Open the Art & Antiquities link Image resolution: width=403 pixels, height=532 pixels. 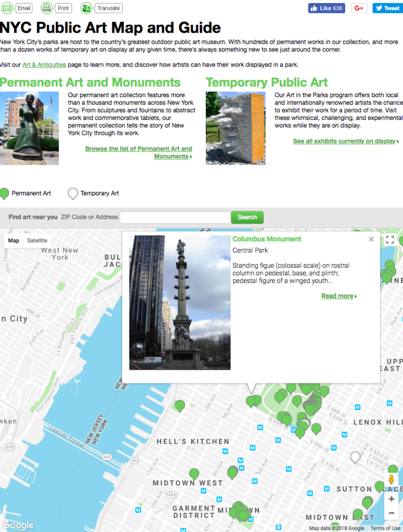click(44, 65)
